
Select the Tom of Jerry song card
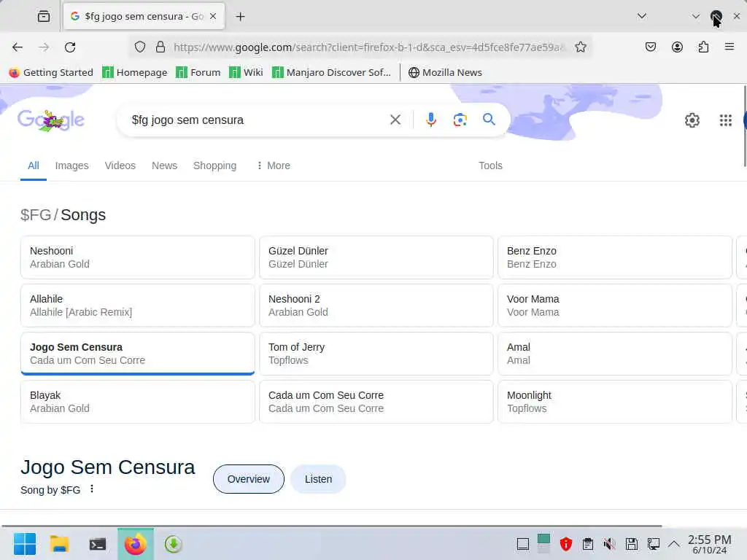click(x=376, y=354)
